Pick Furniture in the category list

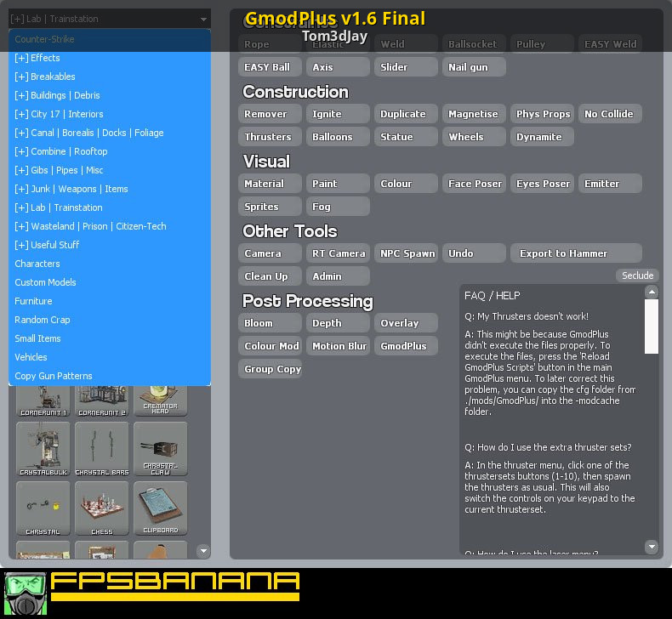[x=33, y=301]
